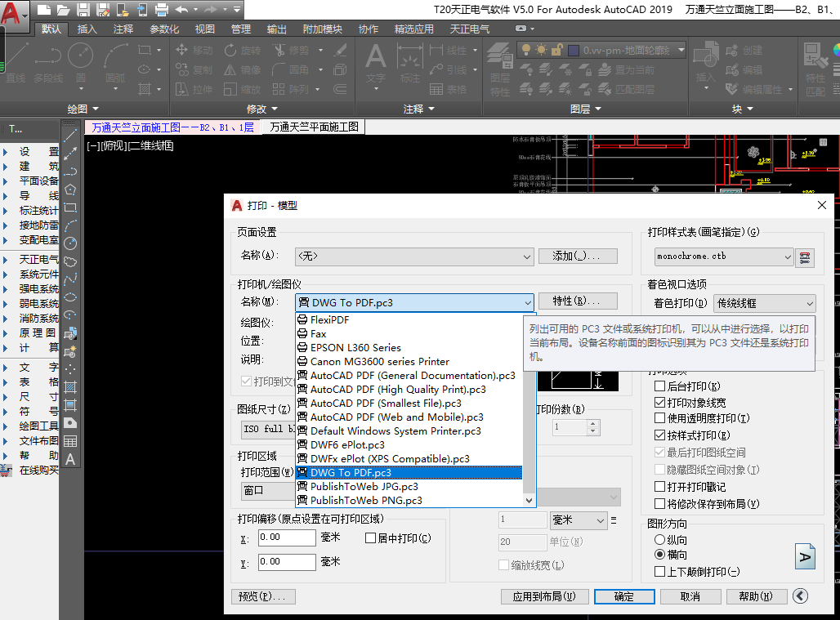Select the 移动 move tool

pos(194,51)
